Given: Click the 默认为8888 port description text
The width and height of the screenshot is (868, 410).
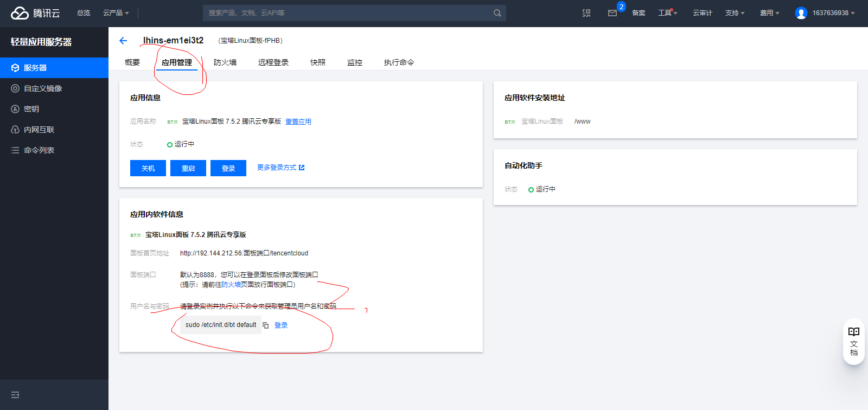Looking at the screenshot, I should (x=249, y=275).
